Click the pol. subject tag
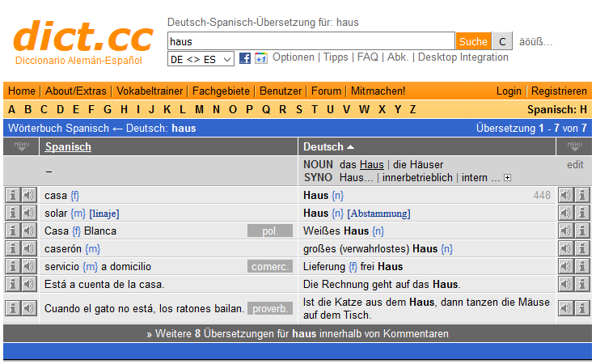 click(x=270, y=231)
